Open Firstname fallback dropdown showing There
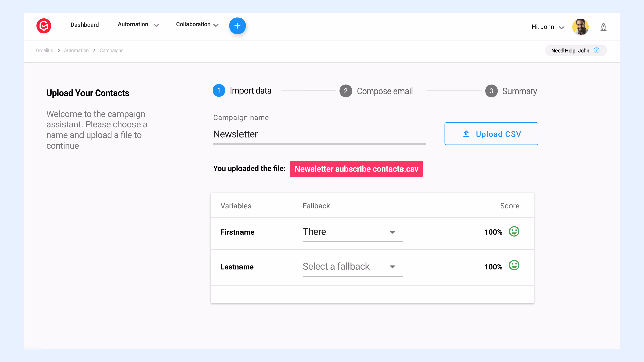 coord(352,232)
